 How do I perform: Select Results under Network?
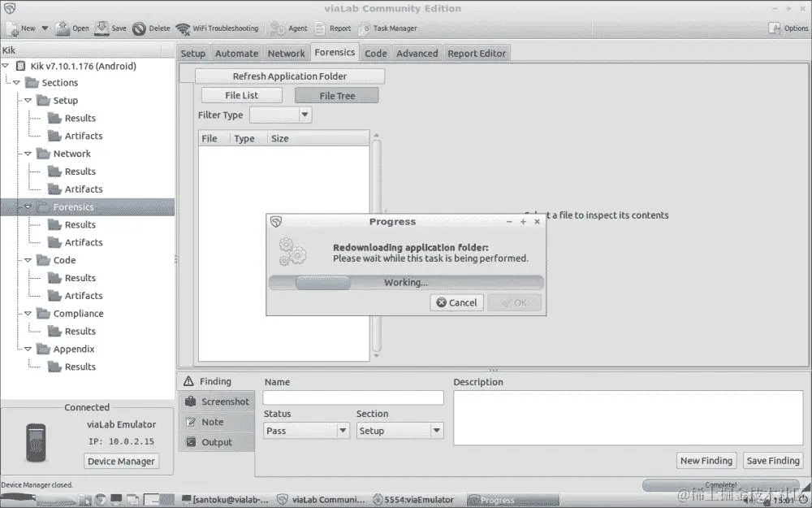point(80,172)
